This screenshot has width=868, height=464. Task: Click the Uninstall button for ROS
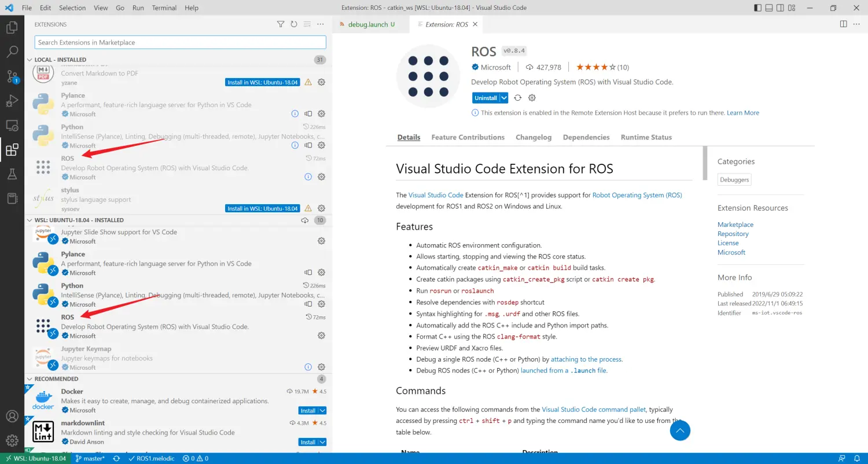pos(486,98)
